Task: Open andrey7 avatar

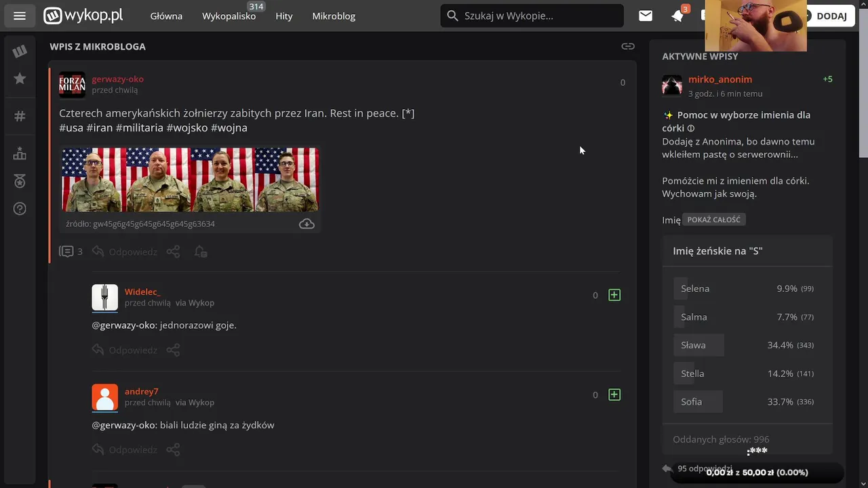Action: coord(104,397)
